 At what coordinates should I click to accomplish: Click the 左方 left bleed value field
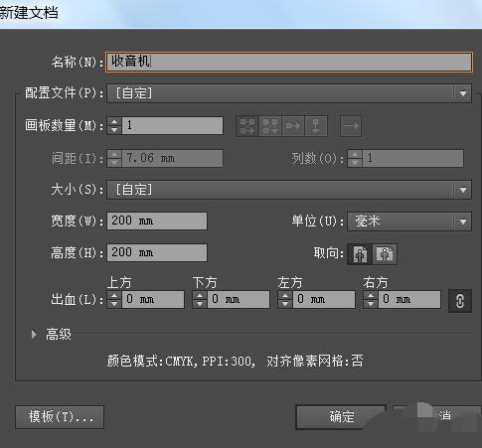(324, 300)
